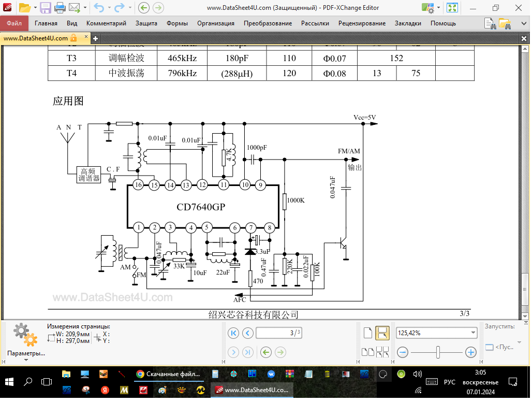Switch to the Рассылки tab
This screenshot has height=402, width=532.
tap(315, 23)
